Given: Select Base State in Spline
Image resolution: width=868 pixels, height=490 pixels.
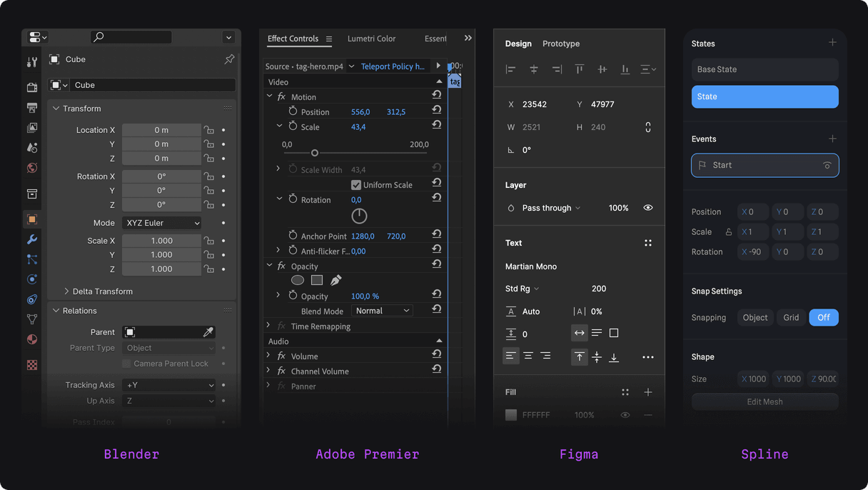Looking at the screenshot, I should point(764,69).
